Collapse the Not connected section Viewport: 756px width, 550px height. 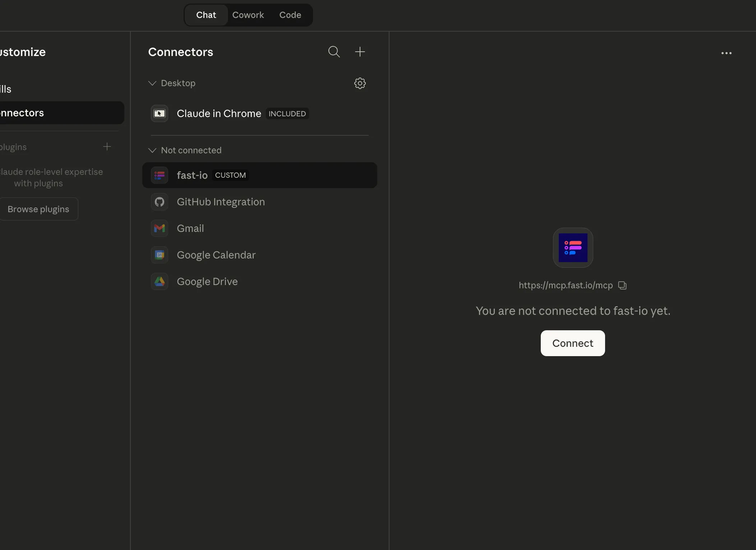[152, 150]
